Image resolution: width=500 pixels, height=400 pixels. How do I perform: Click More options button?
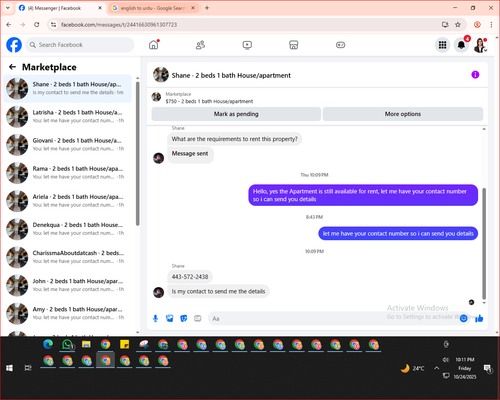pyautogui.click(x=403, y=114)
